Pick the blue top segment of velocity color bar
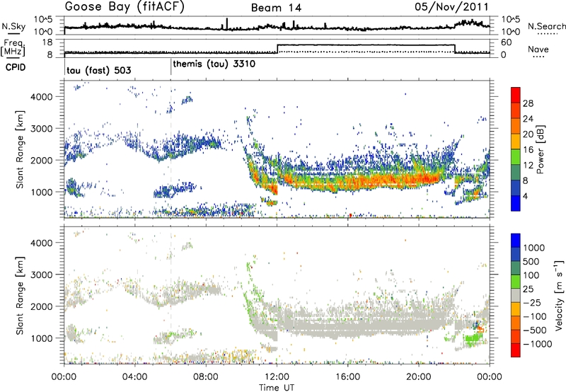This screenshot has width=566, height=392. point(516,241)
